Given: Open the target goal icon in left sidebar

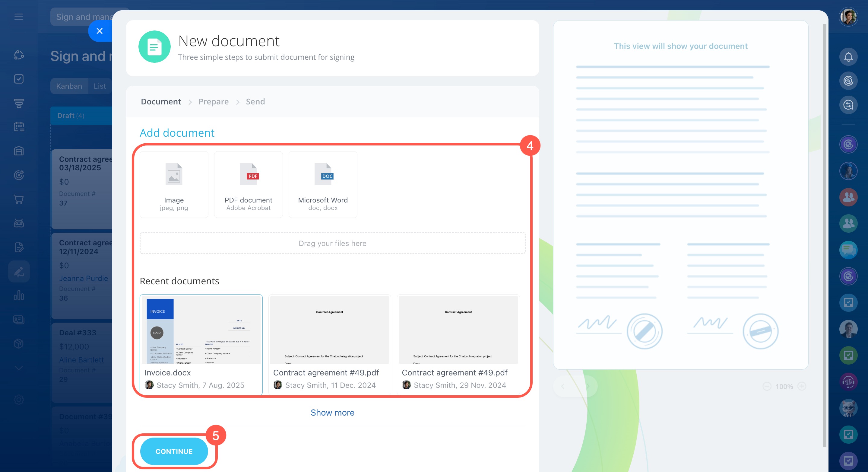Looking at the screenshot, I should tap(19, 175).
